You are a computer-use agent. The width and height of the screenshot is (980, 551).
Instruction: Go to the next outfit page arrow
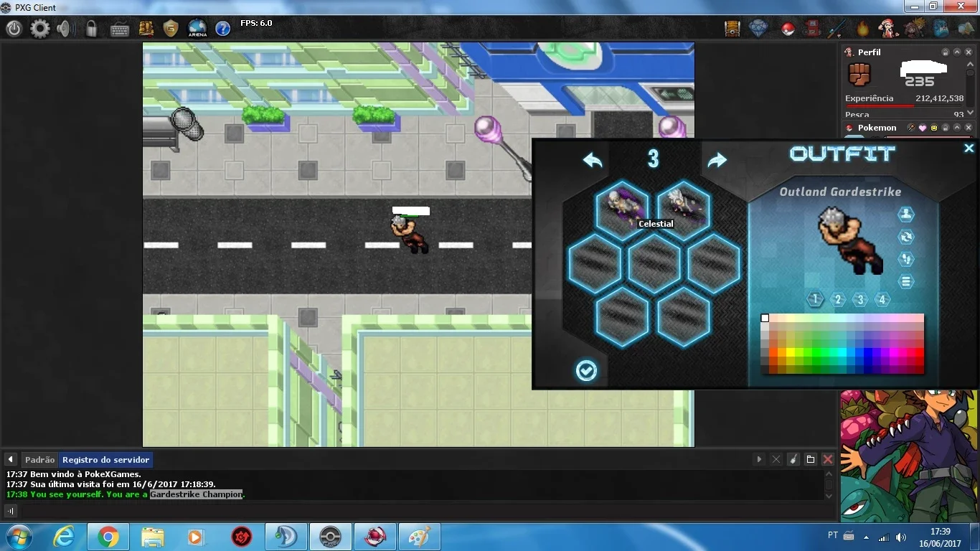(x=717, y=160)
